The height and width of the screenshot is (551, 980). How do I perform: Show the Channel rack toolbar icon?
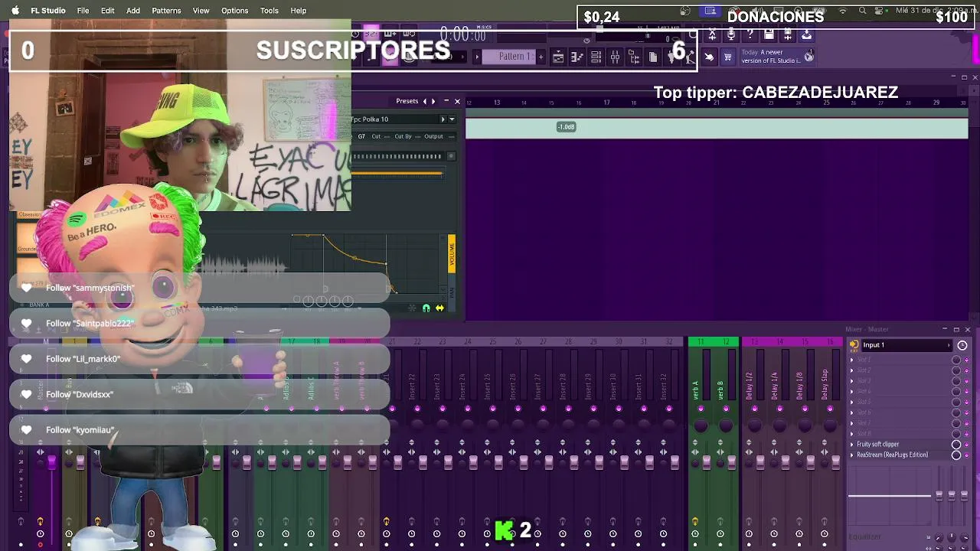tap(596, 57)
